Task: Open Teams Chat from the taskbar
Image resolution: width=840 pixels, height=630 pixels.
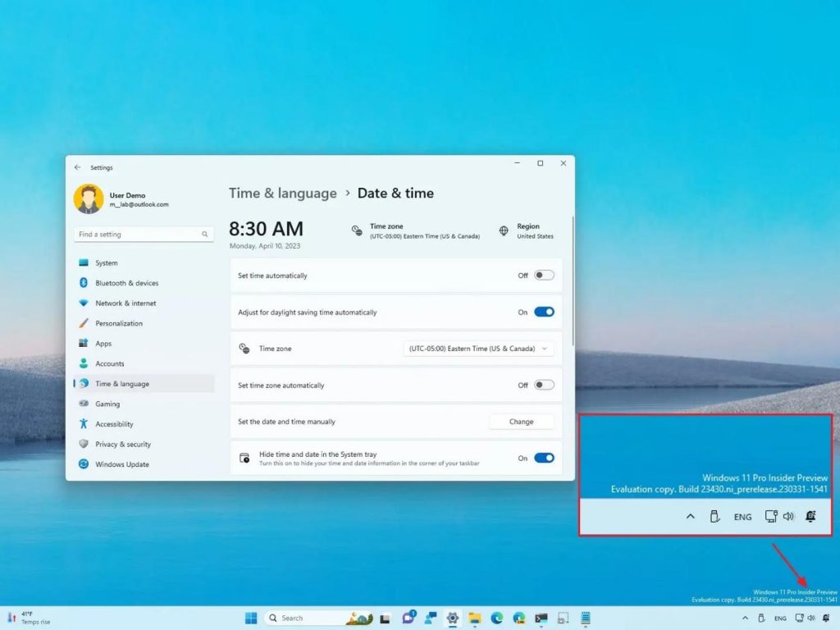Action: click(409, 618)
